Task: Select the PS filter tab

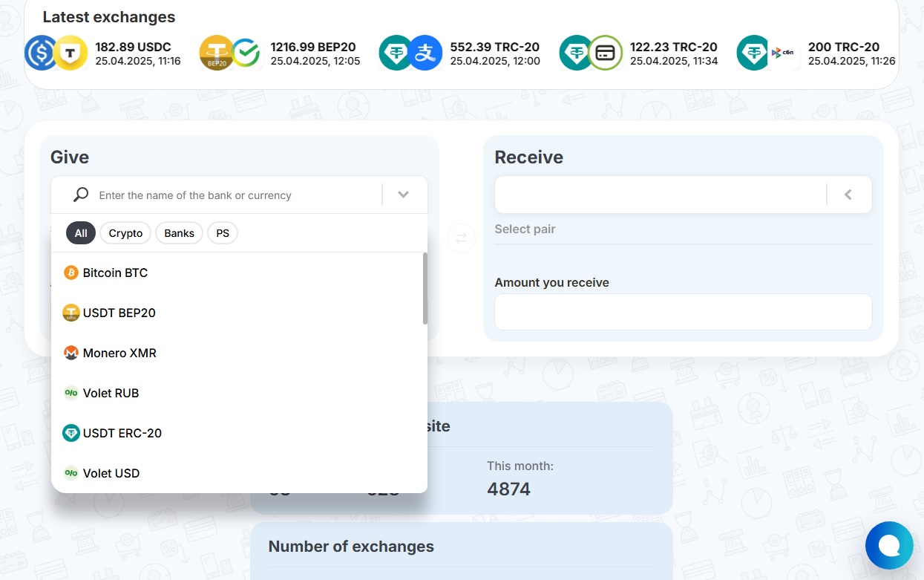Action: [223, 233]
